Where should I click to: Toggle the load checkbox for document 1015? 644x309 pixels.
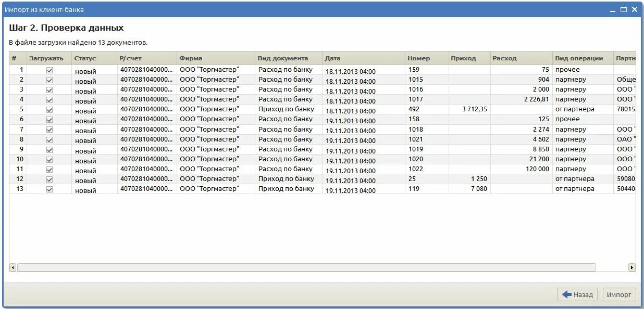click(x=49, y=80)
